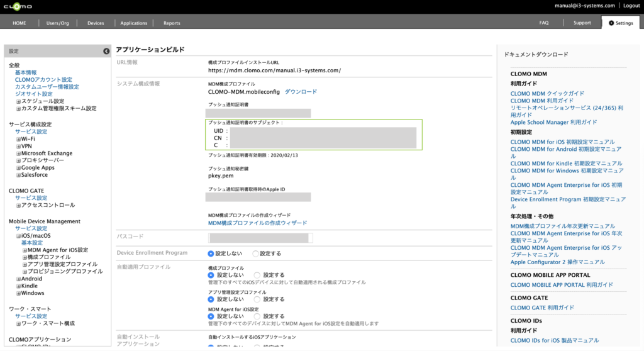Click the Apple ID field
The image size is (644, 351).
258,198
